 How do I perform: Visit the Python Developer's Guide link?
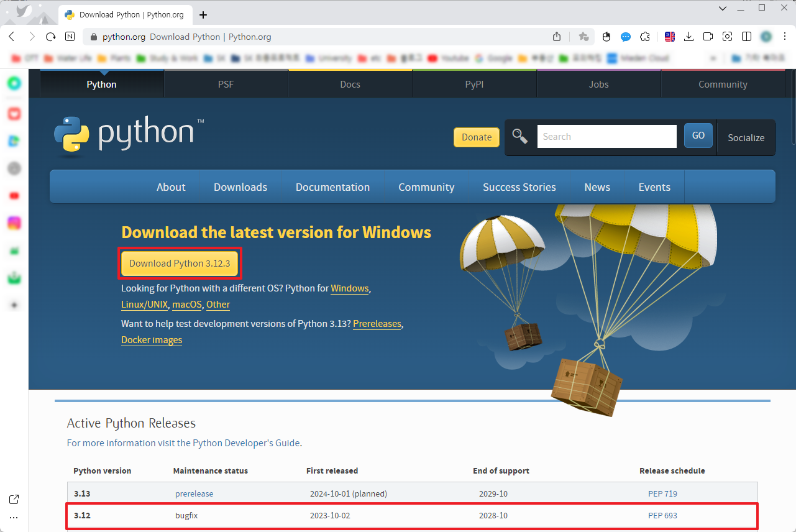246,443
